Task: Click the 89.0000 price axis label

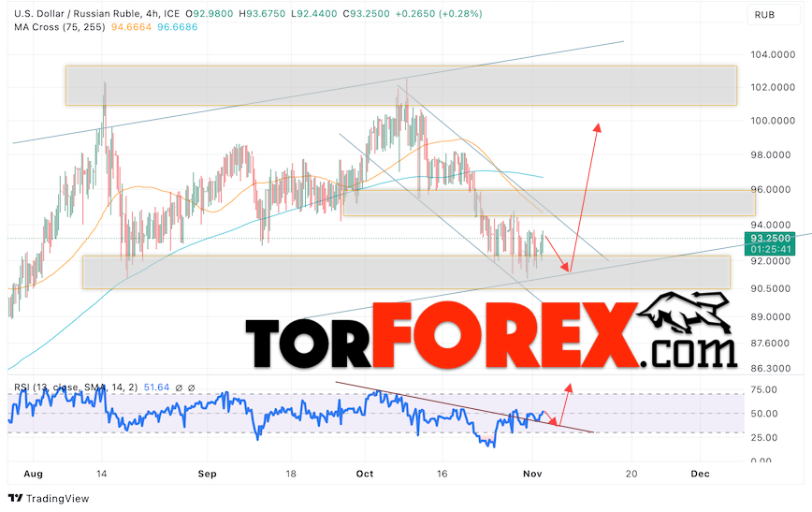Action: (773, 316)
